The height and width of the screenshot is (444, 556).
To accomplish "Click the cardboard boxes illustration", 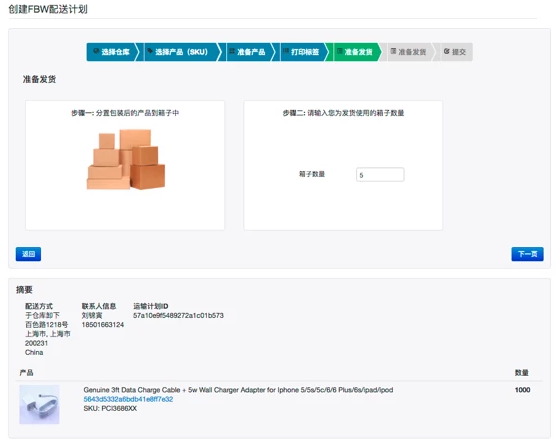I will click(x=126, y=160).
